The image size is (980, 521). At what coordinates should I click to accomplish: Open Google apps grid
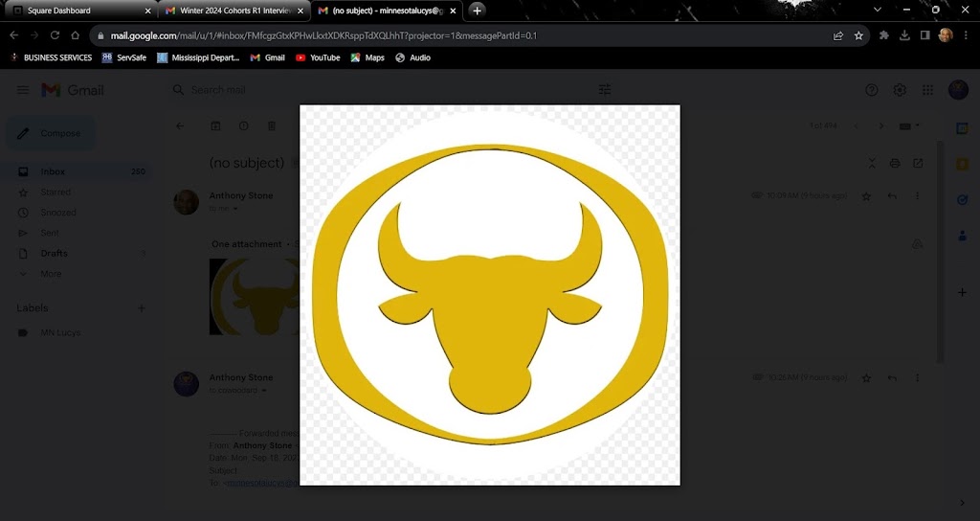tap(927, 90)
